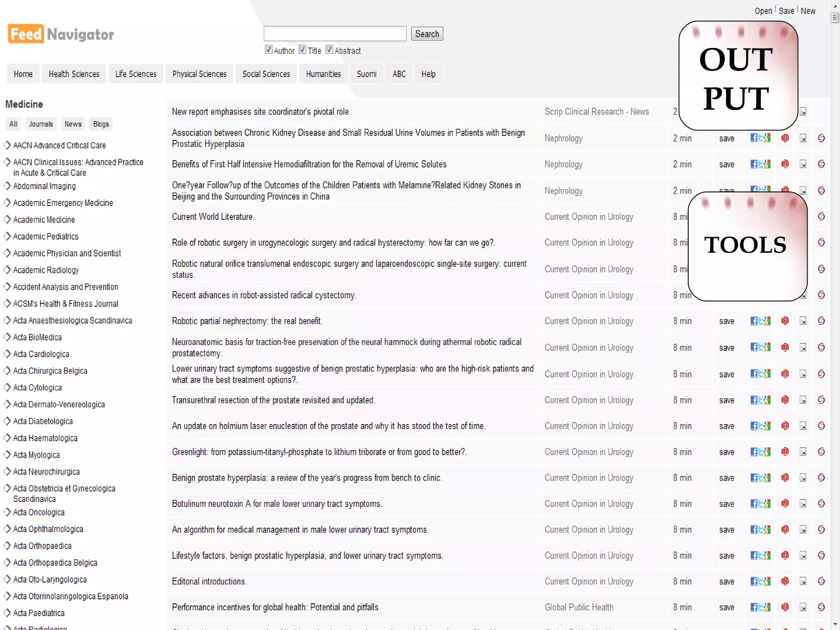The image size is (840, 630).
Task: Switch to the Journals filter tab
Action: coord(41,124)
